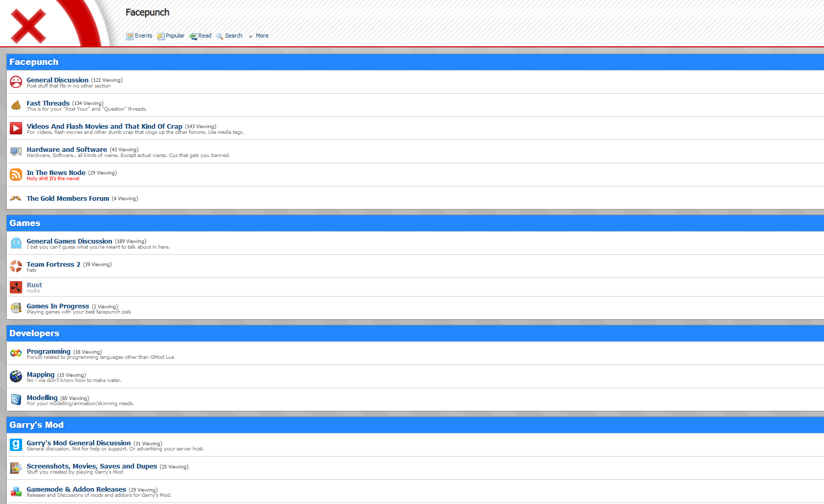
Task: Open General Games Discussion forum
Action: pyautogui.click(x=70, y=241)
